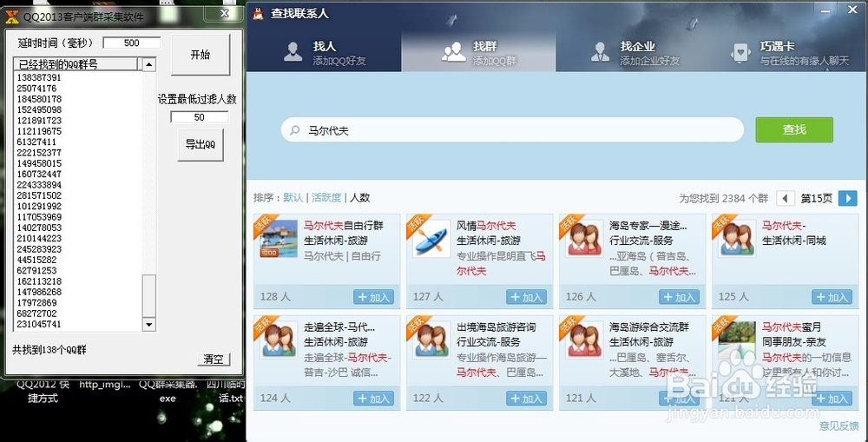
Task: Click 导出QQ export button
Action: (x=201, y=145)
